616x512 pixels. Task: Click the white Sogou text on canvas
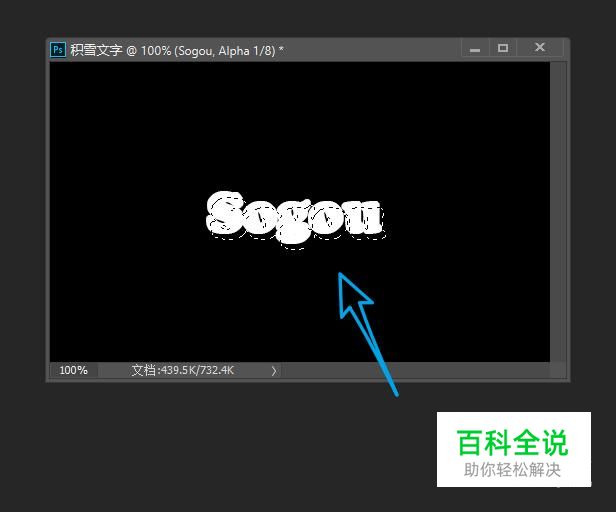[295, 219]
